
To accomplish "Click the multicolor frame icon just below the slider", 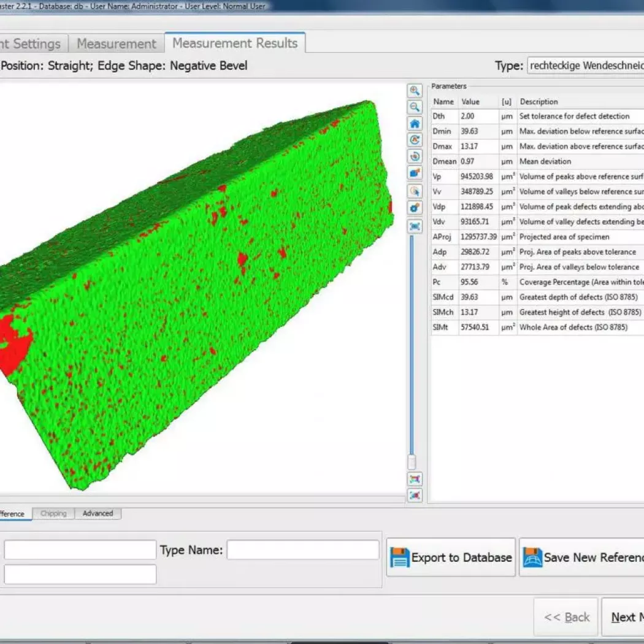I will (415, 479).
